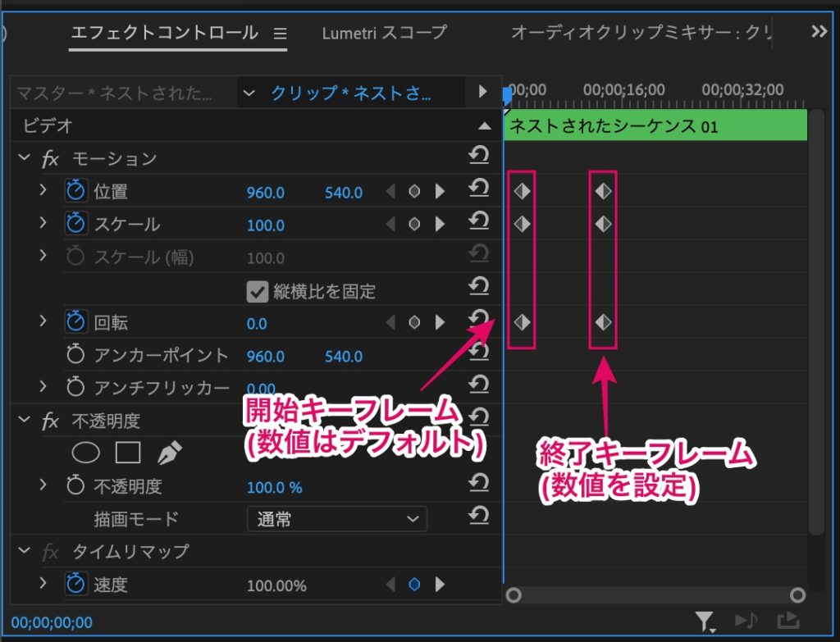Toggle animation stopwatch for 位置
The height and width of the screenshot is (642, 840).
(75, 190)
